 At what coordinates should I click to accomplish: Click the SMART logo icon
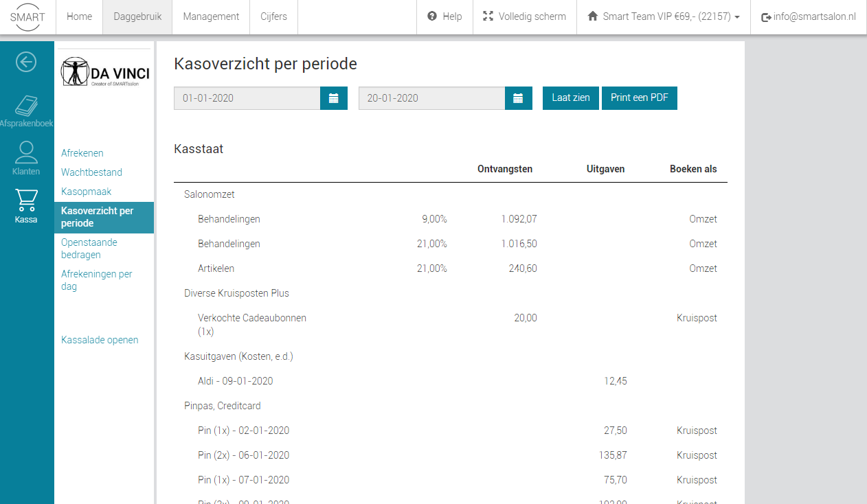pos(27,16)
